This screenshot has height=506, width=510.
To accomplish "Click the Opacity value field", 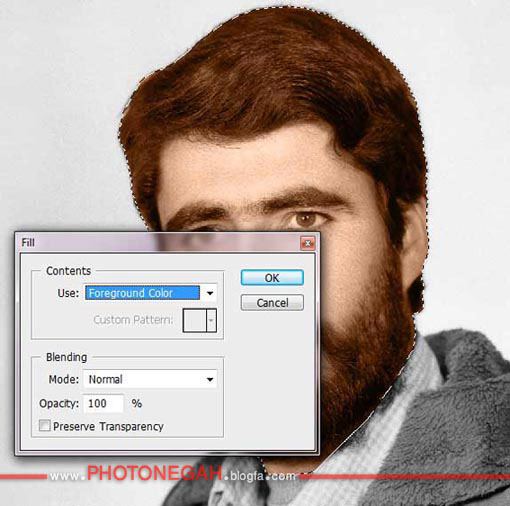I will (103, 404).
